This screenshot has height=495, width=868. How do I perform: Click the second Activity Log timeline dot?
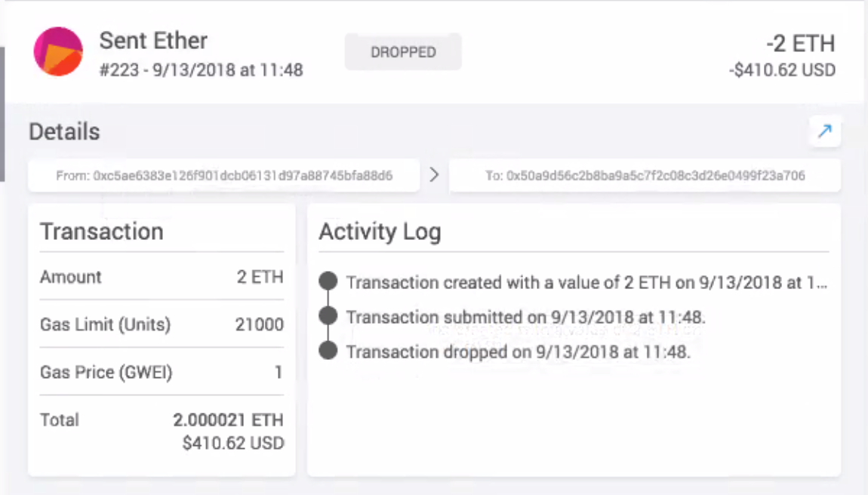click(x=327, y=316)
